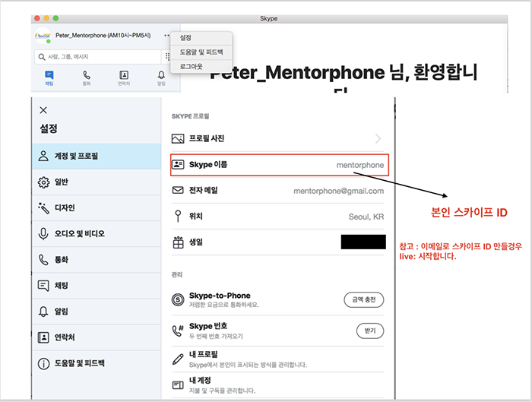The image size is (532, 402).
Task: Select 로그아웃 in the dropdown menu
Action: (201, 66)
